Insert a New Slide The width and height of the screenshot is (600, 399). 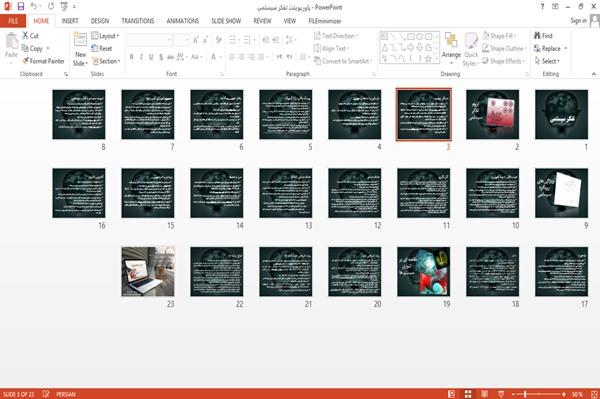click(x=80, y=50)
